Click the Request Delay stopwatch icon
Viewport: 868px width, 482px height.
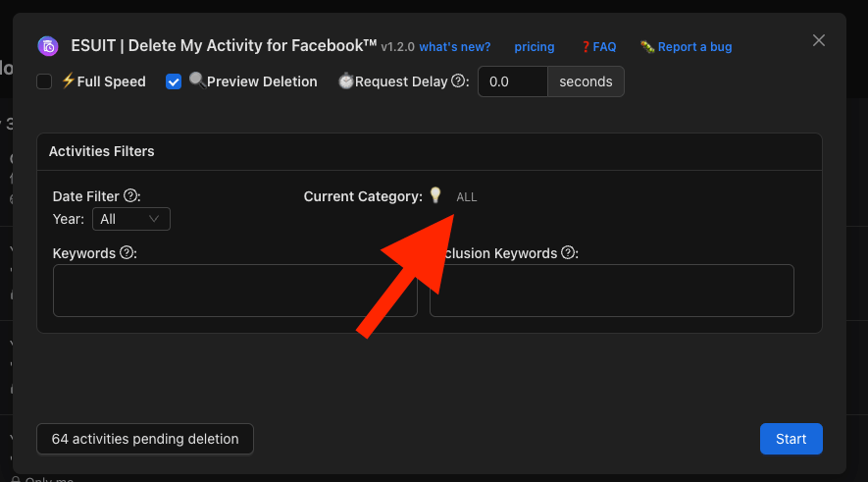[x=345, y=81]
